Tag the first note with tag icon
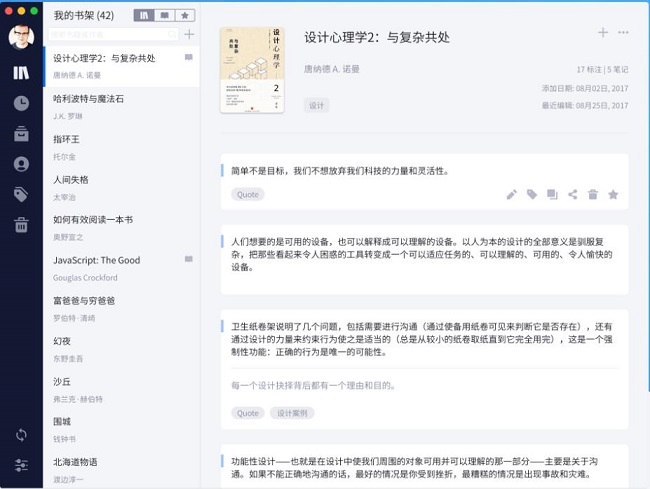This screenshot has width=650, height=489. (532, 194)
